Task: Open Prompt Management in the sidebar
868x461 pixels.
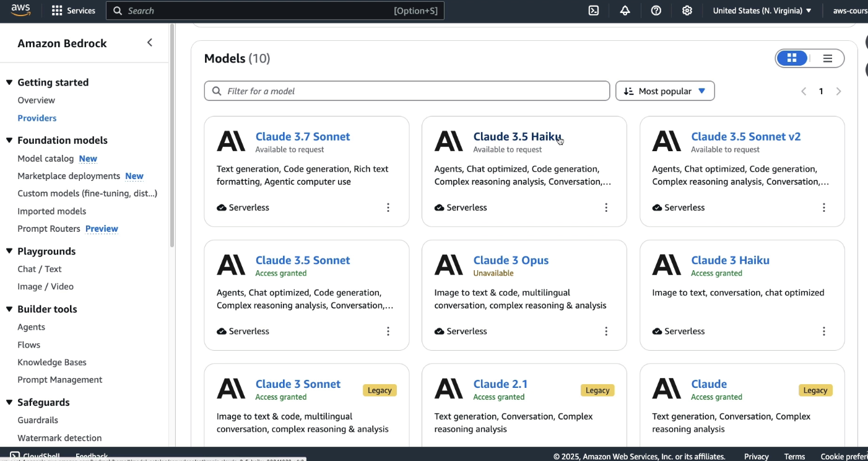Action: 60,380
